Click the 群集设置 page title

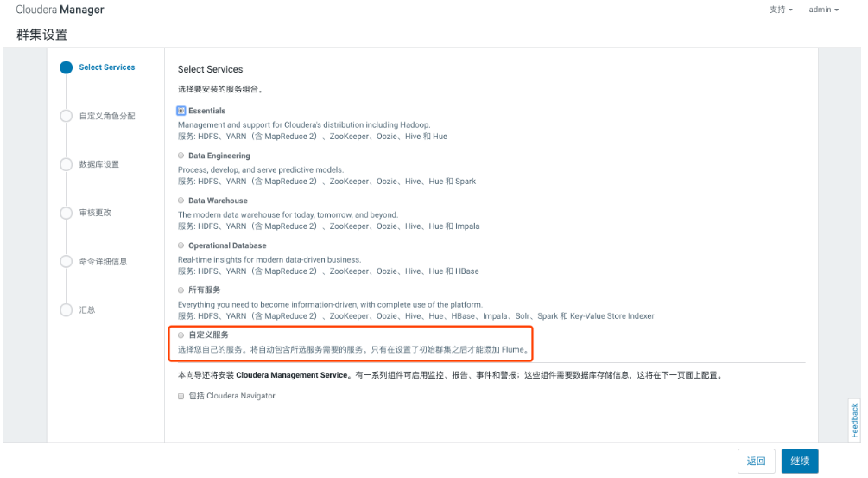point(42,35)
